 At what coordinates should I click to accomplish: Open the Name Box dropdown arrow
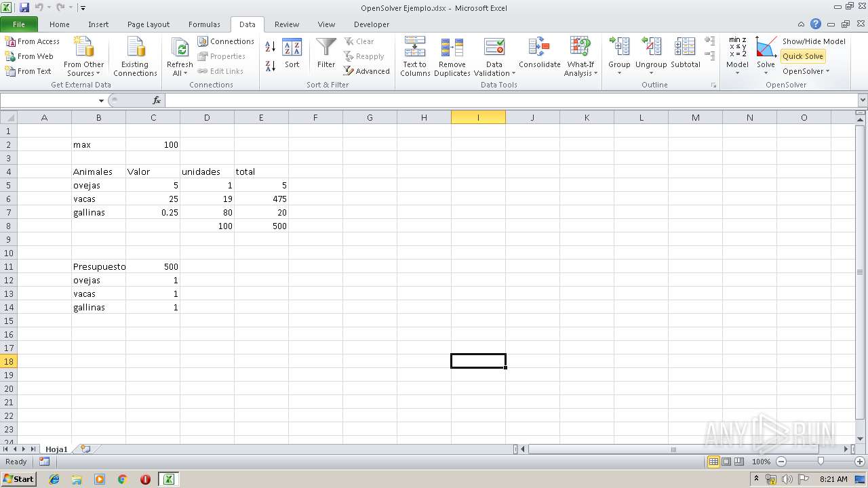pos(101,100)
